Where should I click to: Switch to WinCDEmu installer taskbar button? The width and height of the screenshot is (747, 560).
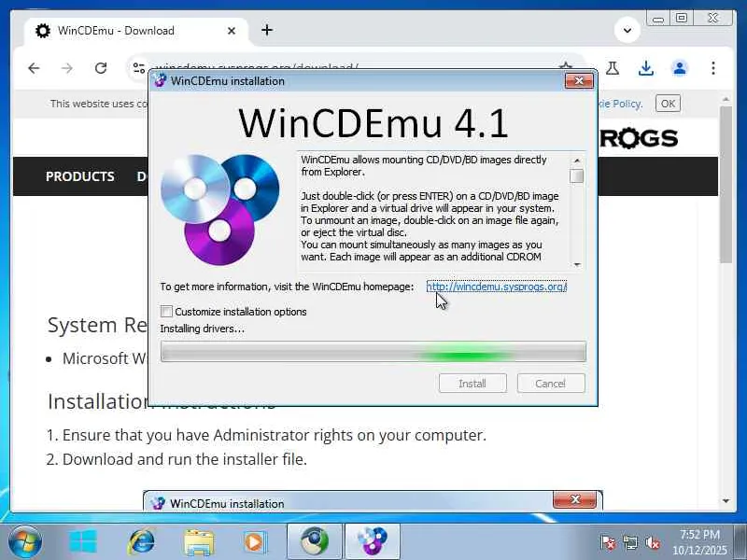point(372,541)
